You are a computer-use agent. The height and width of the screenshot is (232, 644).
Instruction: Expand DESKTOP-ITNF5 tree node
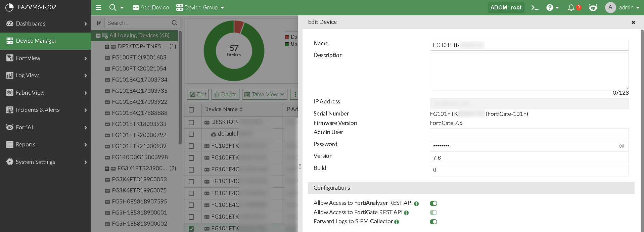(x=107, y=47)
